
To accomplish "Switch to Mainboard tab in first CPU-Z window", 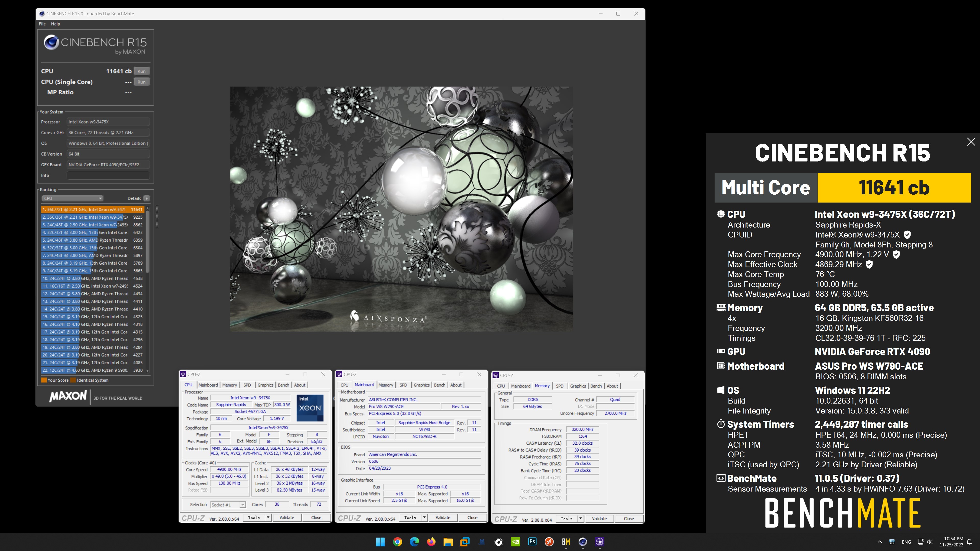I will pos(208,385).
